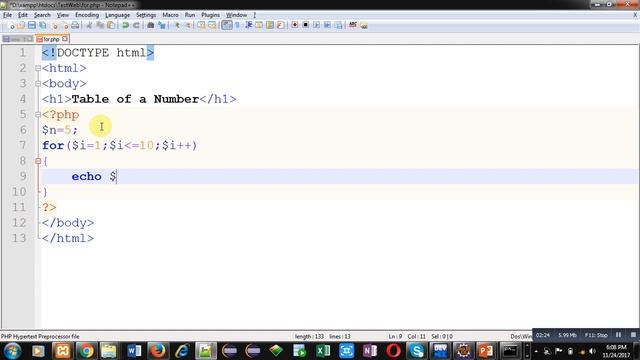Toggle Show All Characters button
Viewport: 640px width, 360px height.
pos(238,25)
